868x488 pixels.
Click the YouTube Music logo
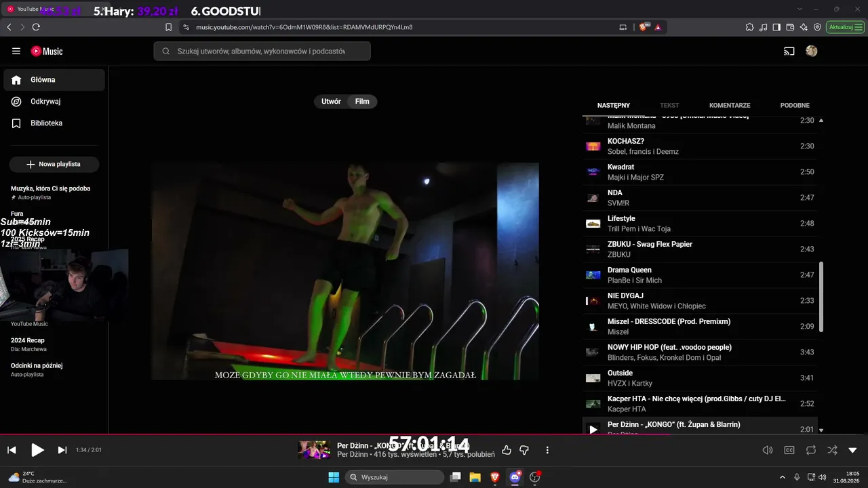47,51
